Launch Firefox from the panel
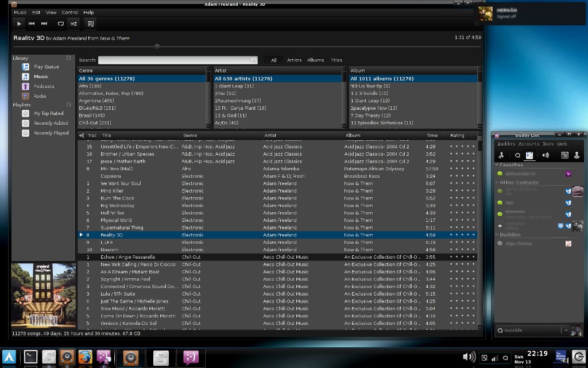588x368 pixels. click(85, 357)
